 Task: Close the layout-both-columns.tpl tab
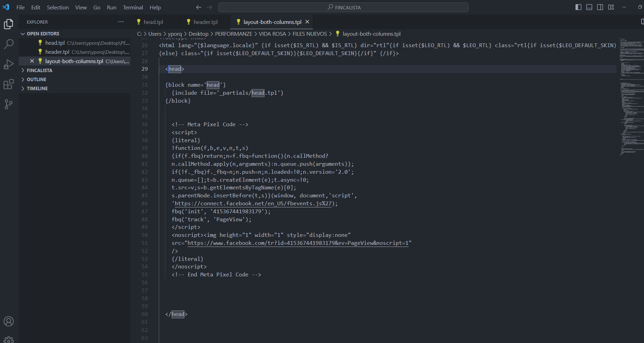tap(307, 22)
